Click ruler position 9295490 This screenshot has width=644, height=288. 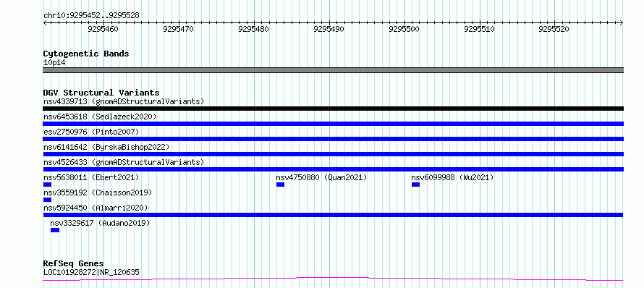[329, 29]
